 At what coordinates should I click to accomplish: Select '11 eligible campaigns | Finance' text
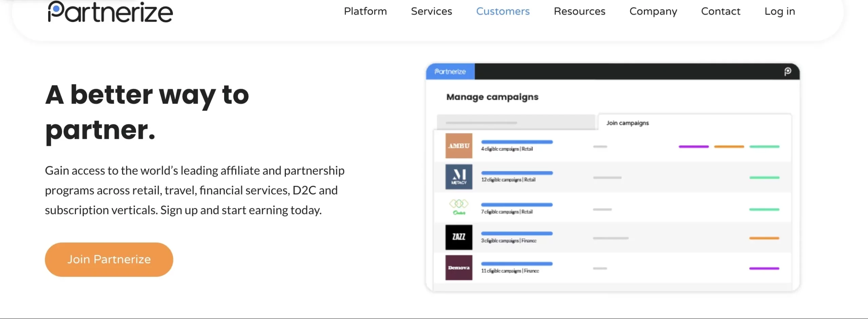[x=510, y=271]
